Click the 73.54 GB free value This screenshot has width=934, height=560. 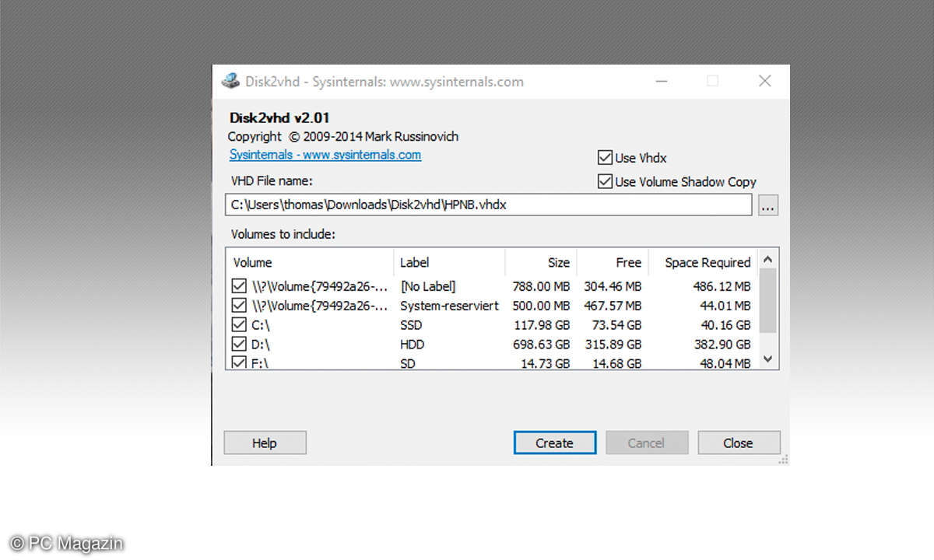click(x=617, y=325)
